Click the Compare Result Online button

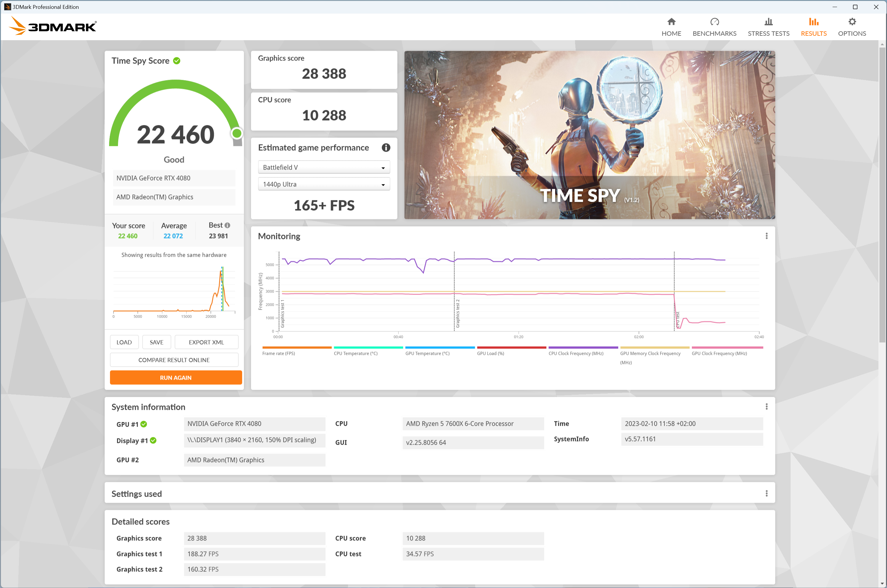[x=174, y=360]
